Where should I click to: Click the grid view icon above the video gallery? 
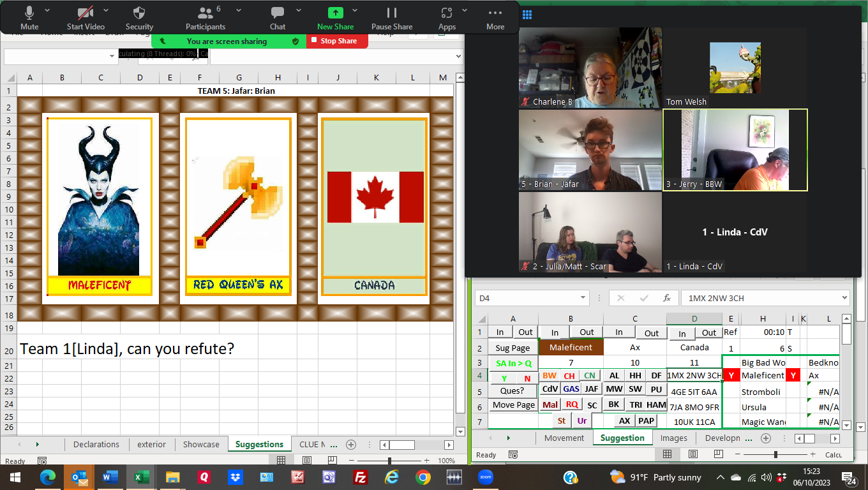[x=527, y=15]
